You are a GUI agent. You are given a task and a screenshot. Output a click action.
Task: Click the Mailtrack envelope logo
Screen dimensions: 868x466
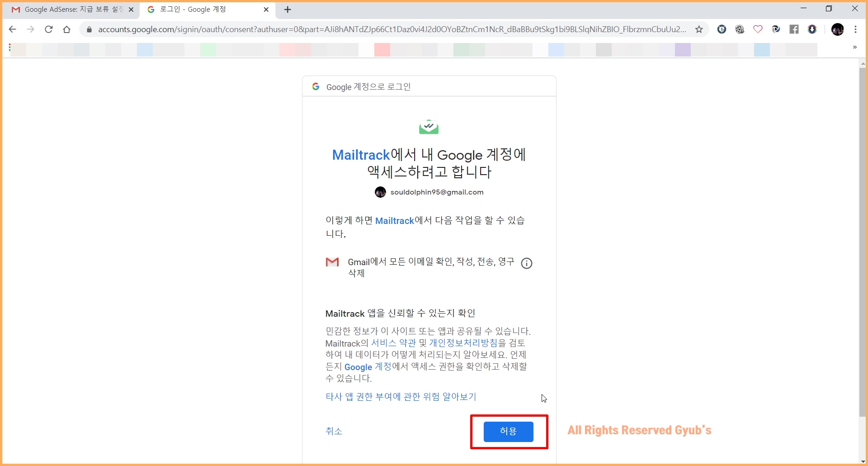(429, 127)
